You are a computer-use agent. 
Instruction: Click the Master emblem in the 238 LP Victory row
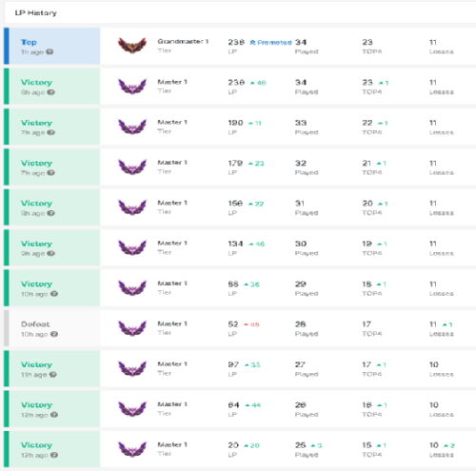tap(132, 87)
